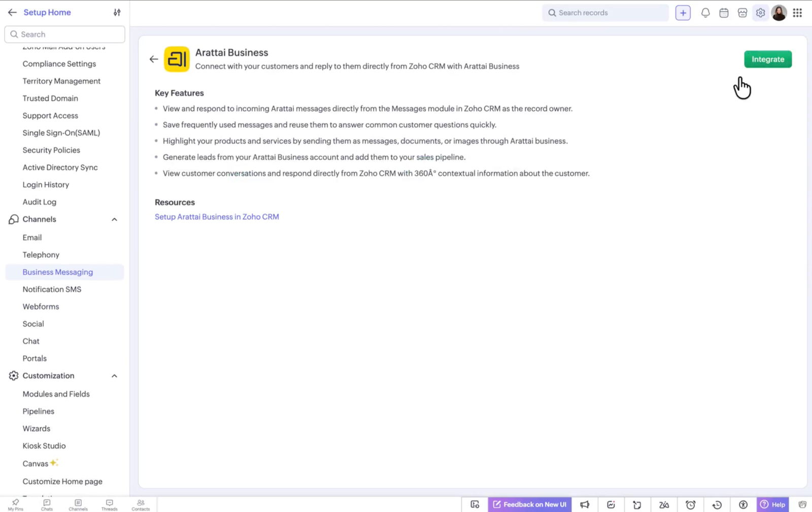Click Feedback on New UI button
This screenshot has height=512, width=812.
530,504
